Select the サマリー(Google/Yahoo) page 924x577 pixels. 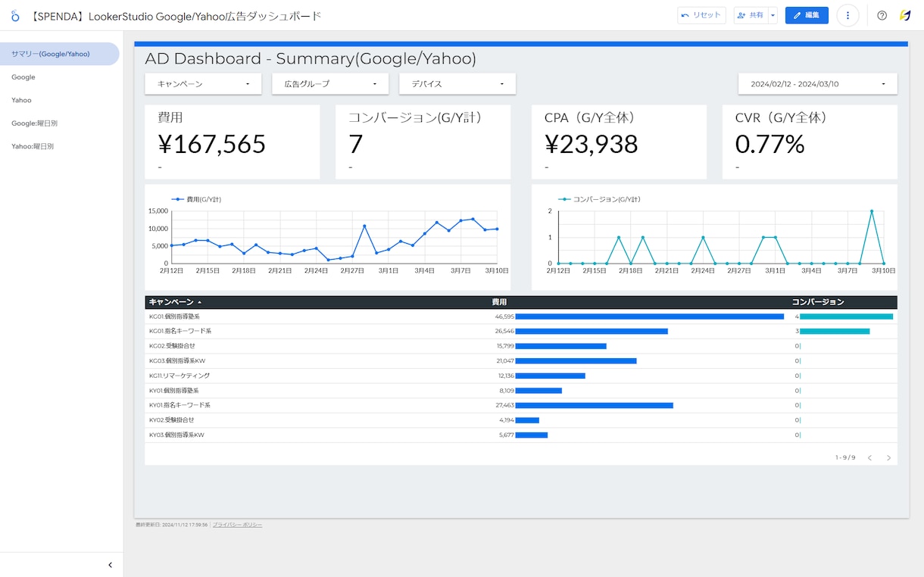(x=59, y=54)
